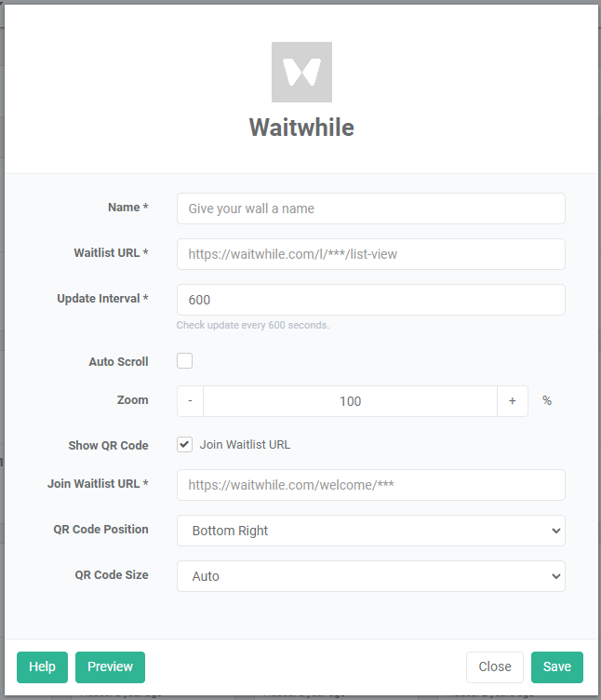This screenshot has width=601, height=700.
Task: Click the Join Waitlist URL input field
Action: pos(371,485)
